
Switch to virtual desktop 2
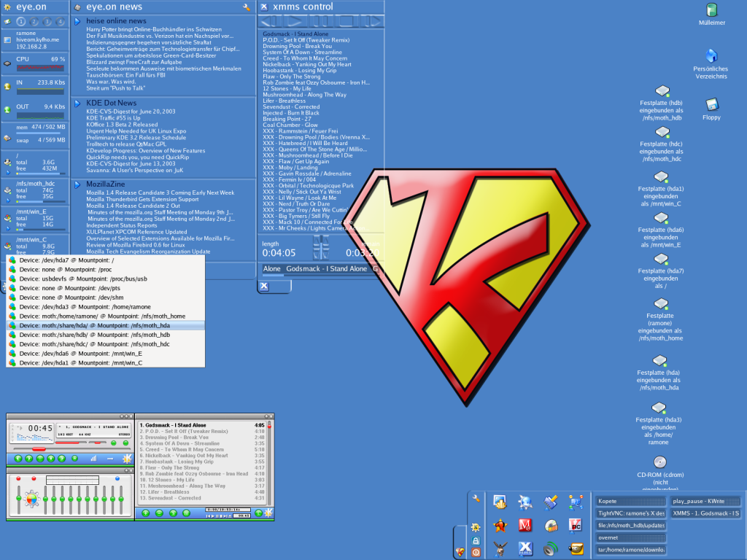(34, 21)
